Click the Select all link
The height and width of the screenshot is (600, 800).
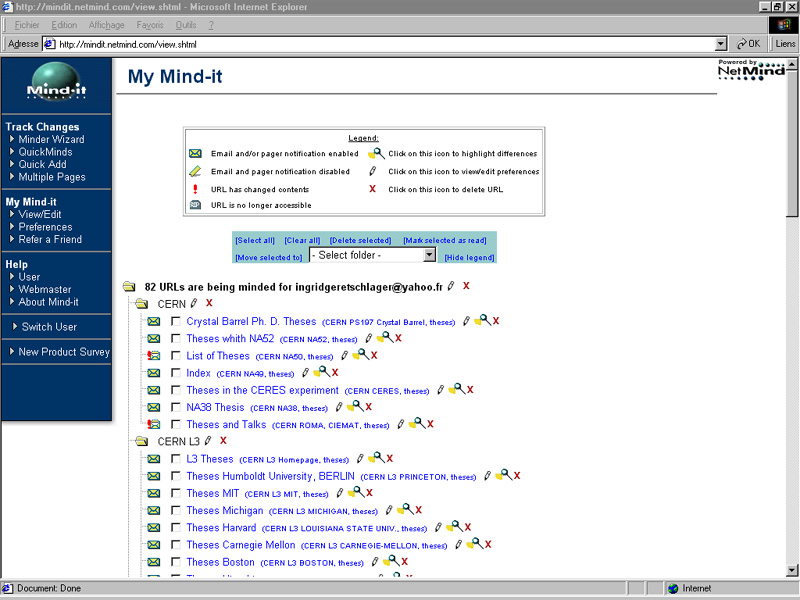pos(255,240)
